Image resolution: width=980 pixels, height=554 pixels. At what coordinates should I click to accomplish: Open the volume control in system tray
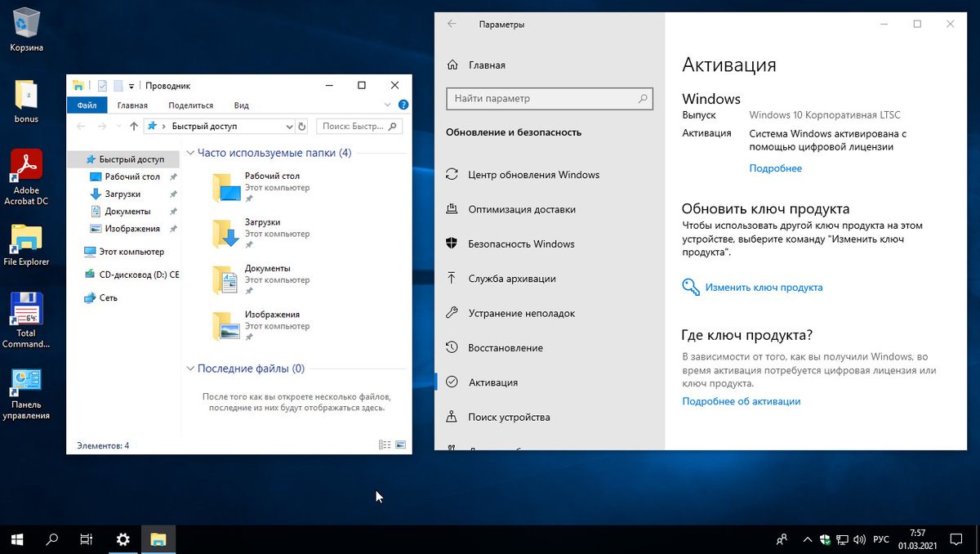[859, 539]
